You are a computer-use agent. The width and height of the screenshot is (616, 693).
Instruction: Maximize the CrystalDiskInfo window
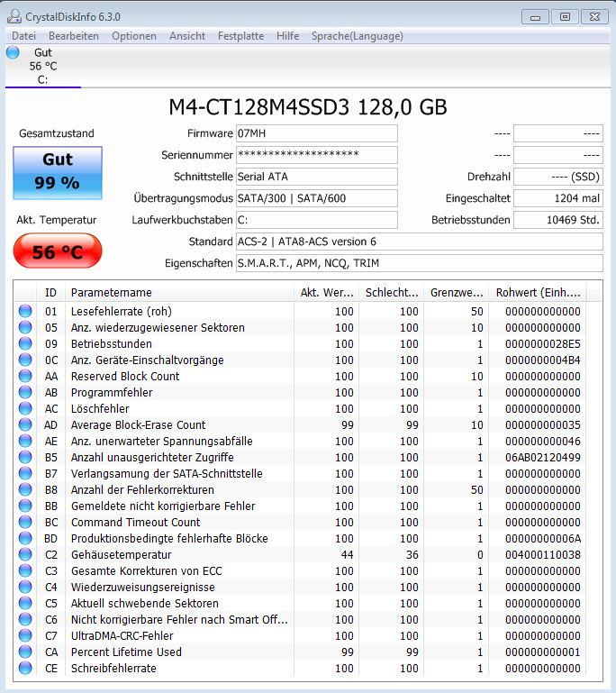(565, 17)
